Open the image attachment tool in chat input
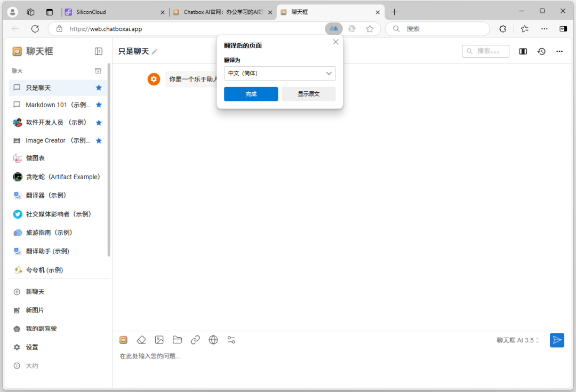This screenshot has width=576, height=392. click(x=159, y=340)
